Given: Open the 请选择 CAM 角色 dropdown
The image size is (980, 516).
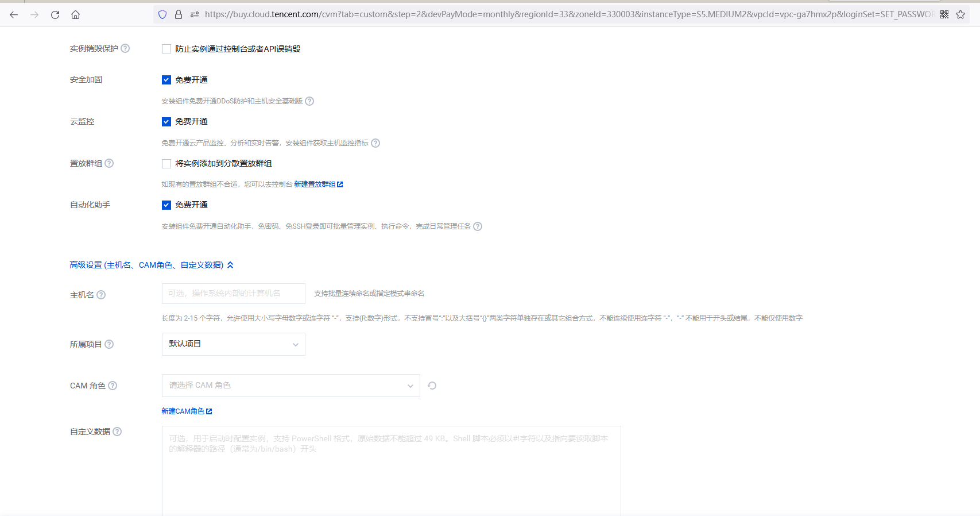Looking at the screenshot, I should point(290,386).
